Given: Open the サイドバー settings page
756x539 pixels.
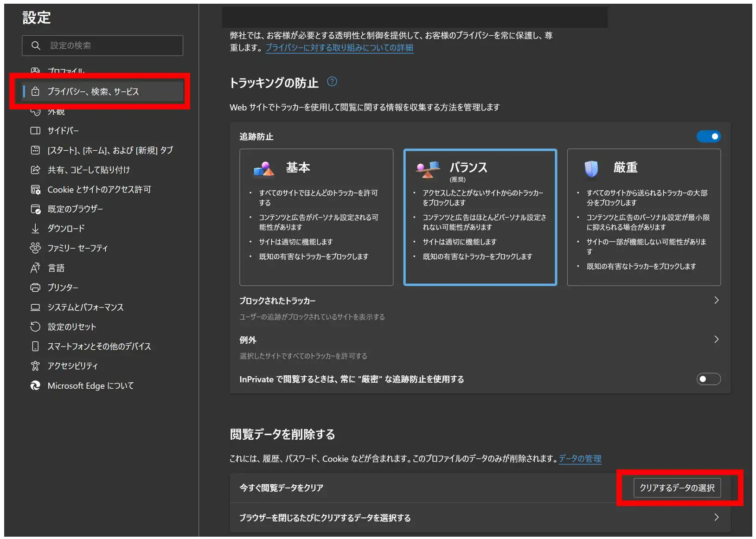Looking at the screenshot, I should pyautogui.click(x=63, y=131).
